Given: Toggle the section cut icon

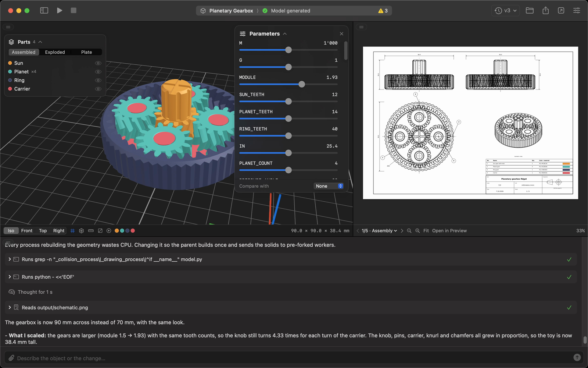Looking at the screenshot, I should point(100,231).
